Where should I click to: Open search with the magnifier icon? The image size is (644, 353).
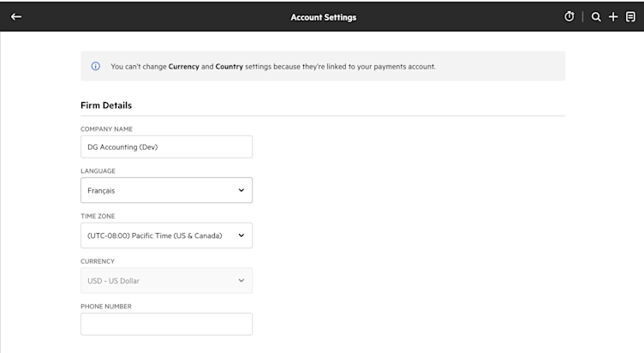(596, 17)
